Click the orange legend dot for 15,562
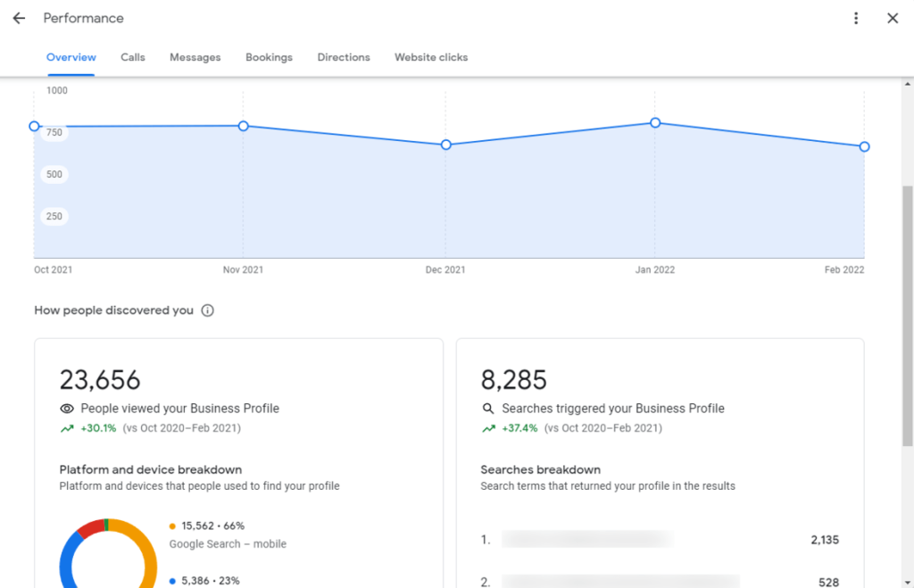Image resolution: width=914 pixels, height=588 pixels. pyautogui.click(x=172, y=526)
